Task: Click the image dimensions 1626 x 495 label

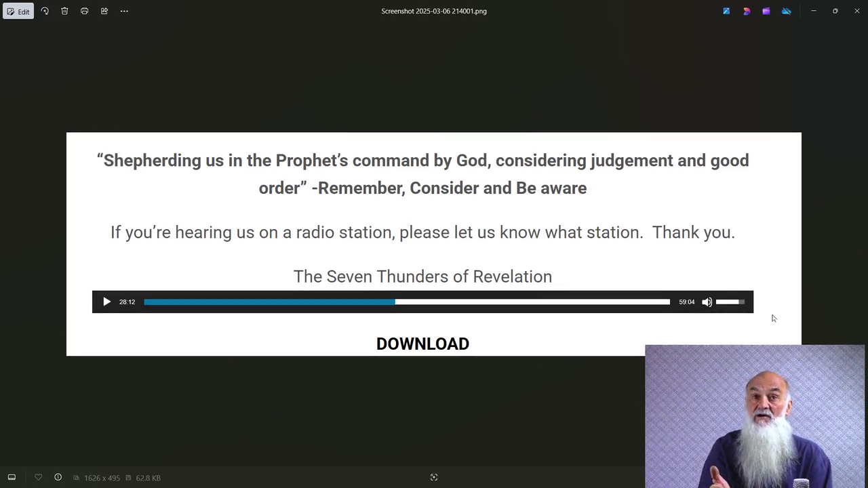Action: (102, 479)
